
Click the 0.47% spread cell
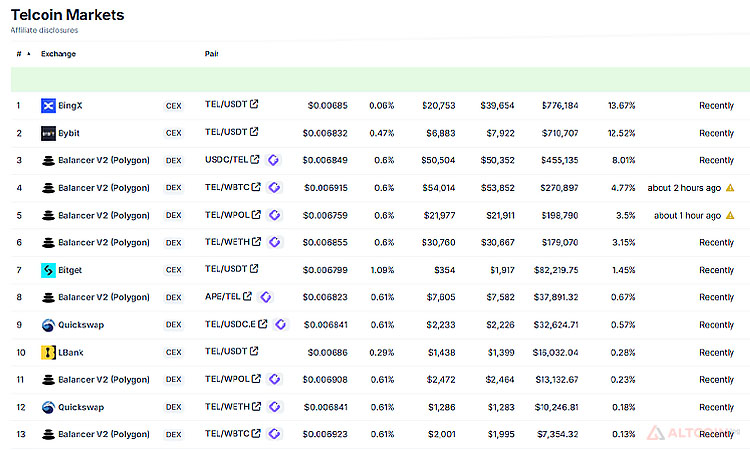382,133
